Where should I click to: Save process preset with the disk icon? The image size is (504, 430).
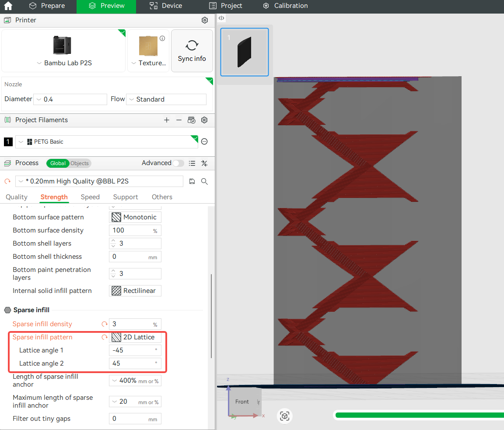click(192, 181)
